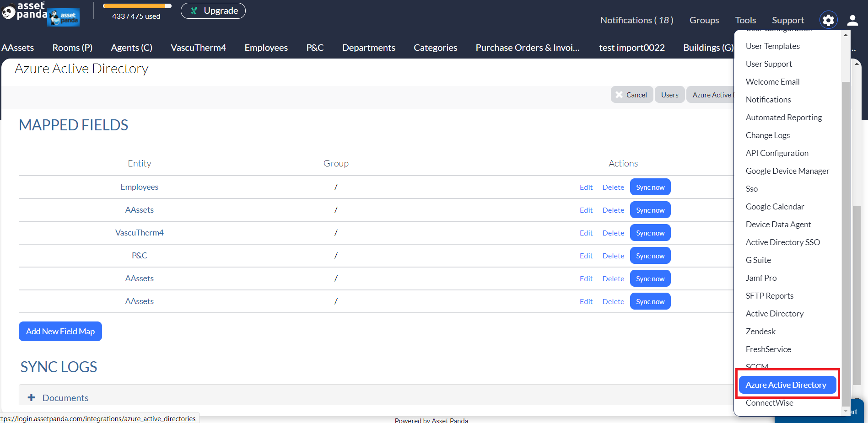Click the blue Asset Panda account thumbnail

click(x=64, y=17)
